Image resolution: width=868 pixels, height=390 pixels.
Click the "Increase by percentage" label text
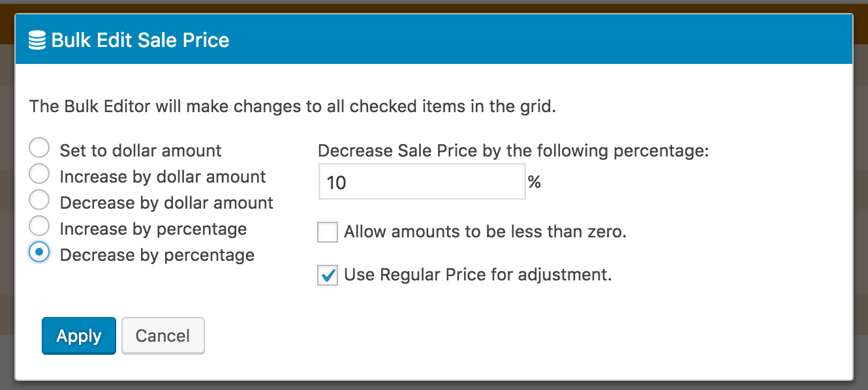[x=153, y=229]
